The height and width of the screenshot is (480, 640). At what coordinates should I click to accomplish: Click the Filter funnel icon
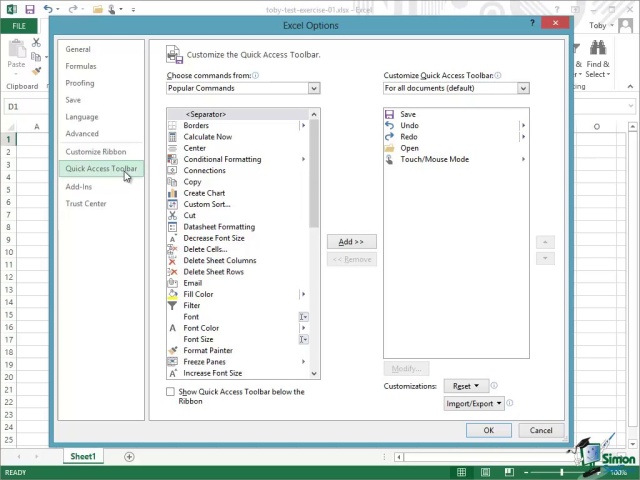click(173, 305)
